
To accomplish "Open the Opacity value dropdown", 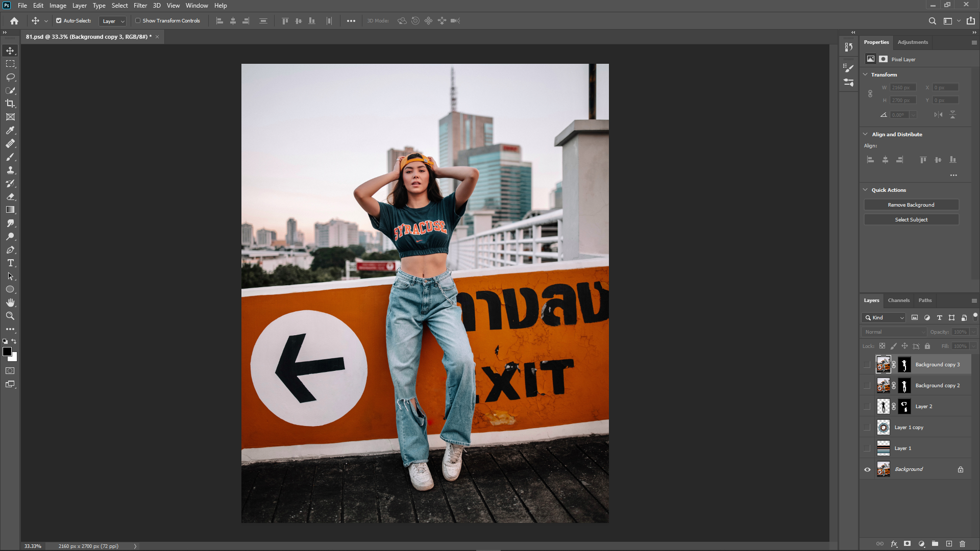I will 973,332.
